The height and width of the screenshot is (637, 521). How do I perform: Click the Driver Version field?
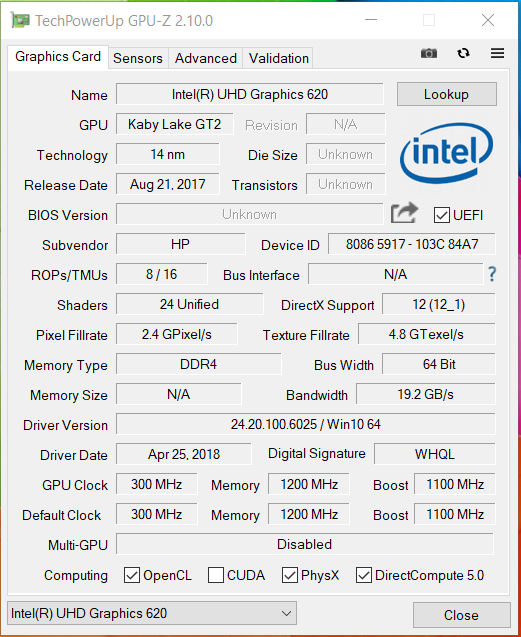pos(306,425)
